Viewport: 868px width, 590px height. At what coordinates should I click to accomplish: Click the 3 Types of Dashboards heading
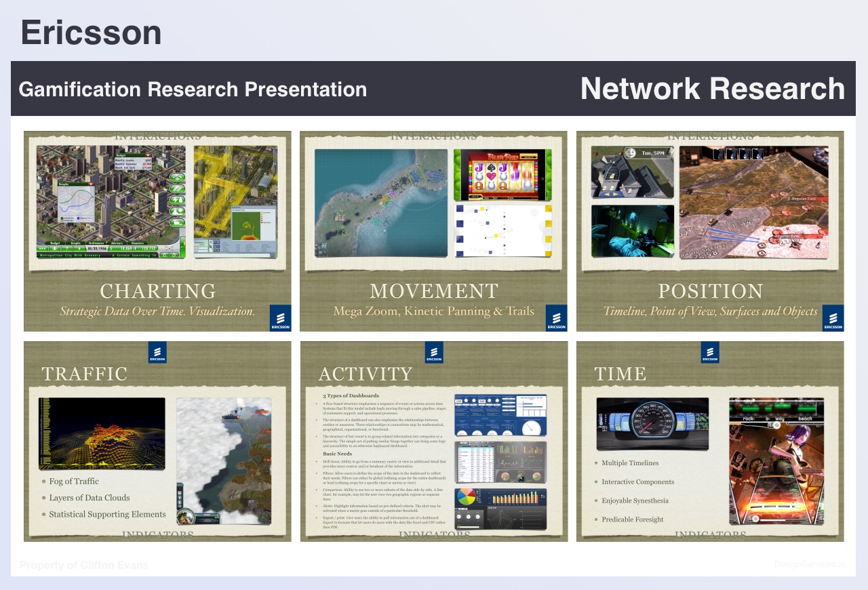[351, 395]
